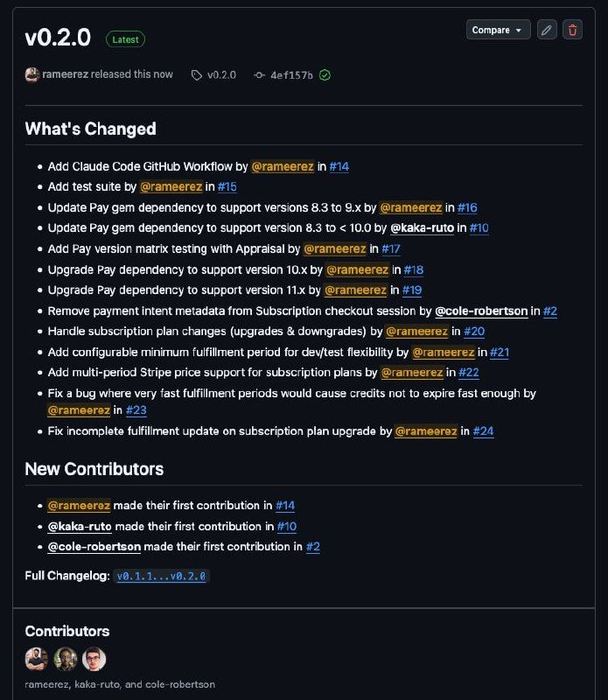The width and height of the screenshot is (608, 700).
Task: Visit @kaka-ruto profile in Pay gem entry
Action: point(422,228)
